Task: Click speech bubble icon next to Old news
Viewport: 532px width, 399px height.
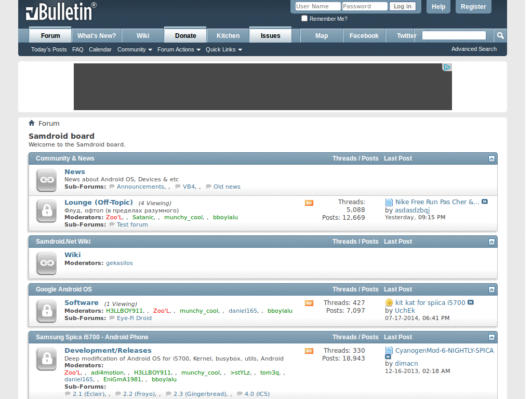Action: click(x=209, y=187)
